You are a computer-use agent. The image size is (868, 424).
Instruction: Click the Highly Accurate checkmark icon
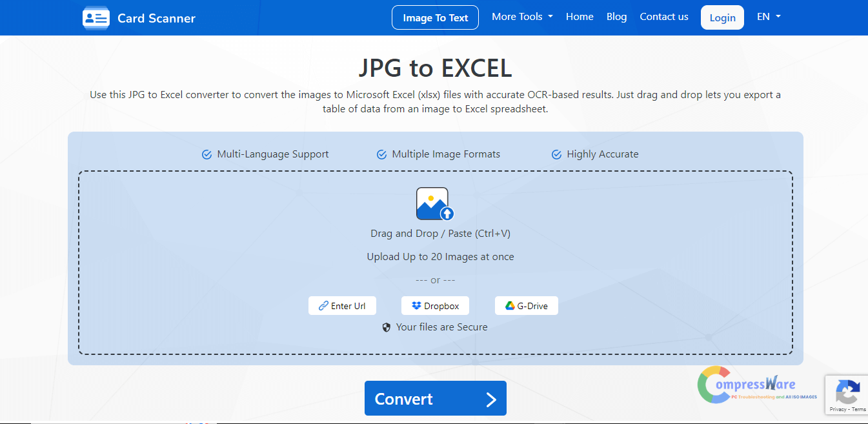pos(556,154)
